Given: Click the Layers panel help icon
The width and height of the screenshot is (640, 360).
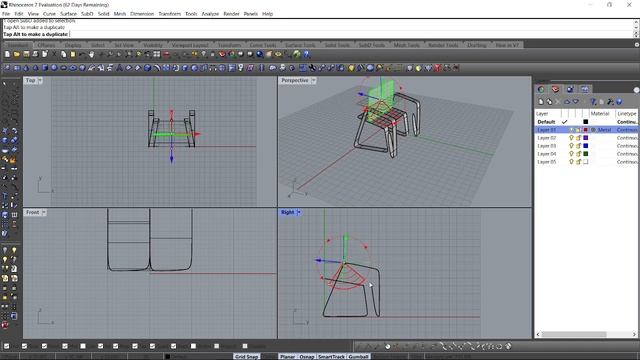Looking at the screenshot, I should 619,102.
